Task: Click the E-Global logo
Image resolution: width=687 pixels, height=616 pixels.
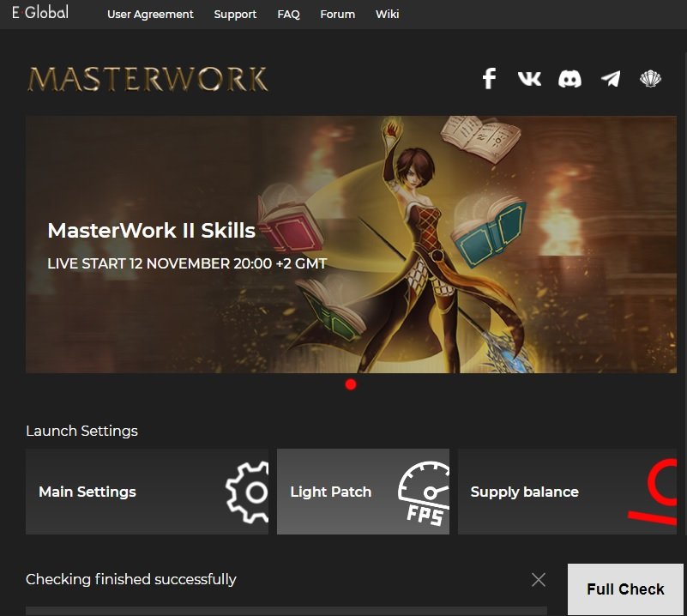Action: pyautogui.click(x=39, y=12)
